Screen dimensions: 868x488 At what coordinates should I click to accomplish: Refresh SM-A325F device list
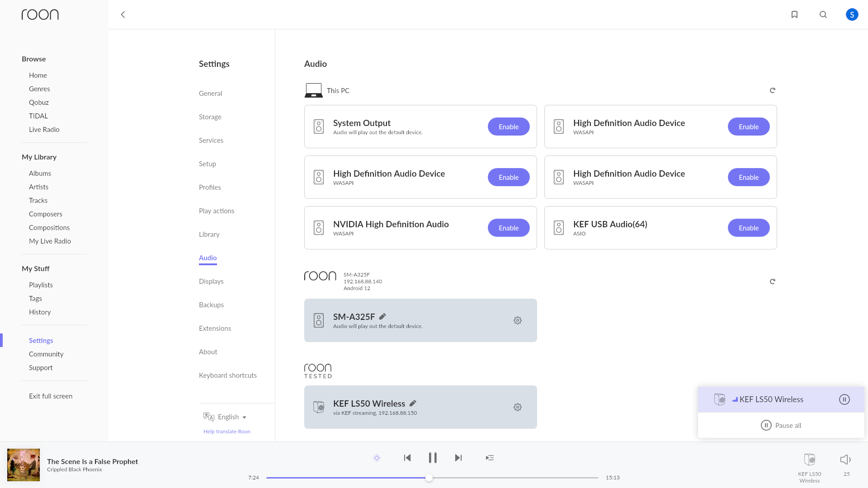coord(773,282)
